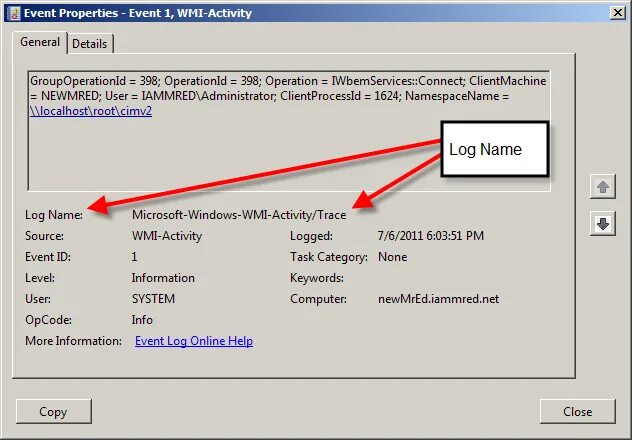Click the logged date 7/6/2011 6:03:51 PM
Screen dimensions: 632x440
(x=430, y=236)
